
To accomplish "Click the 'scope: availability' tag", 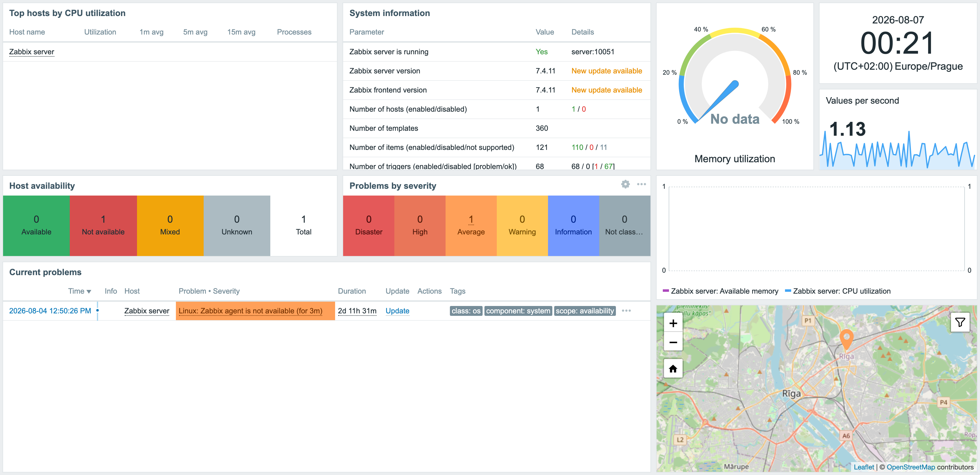I will tap(585, 311).
